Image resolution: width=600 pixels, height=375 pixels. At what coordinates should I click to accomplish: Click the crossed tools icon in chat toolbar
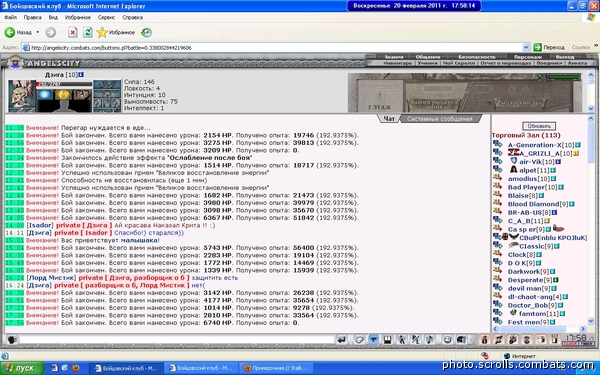coord(416,339)
